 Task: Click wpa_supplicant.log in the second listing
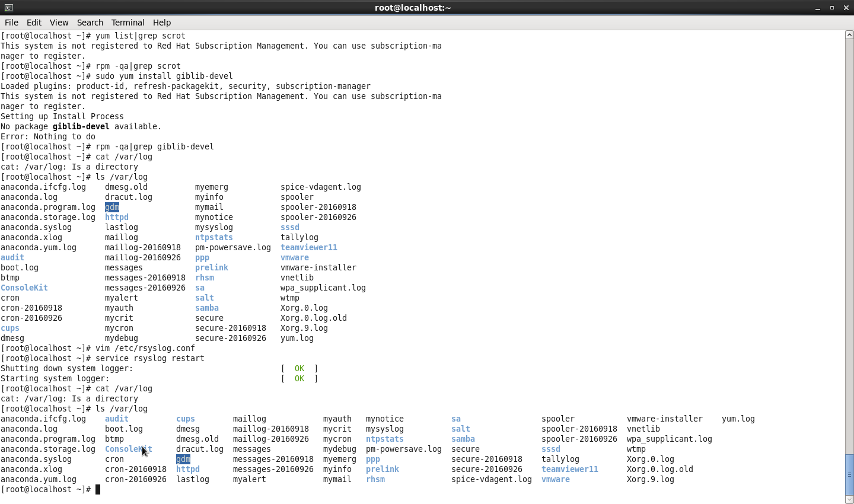click(x=670, y=439)
